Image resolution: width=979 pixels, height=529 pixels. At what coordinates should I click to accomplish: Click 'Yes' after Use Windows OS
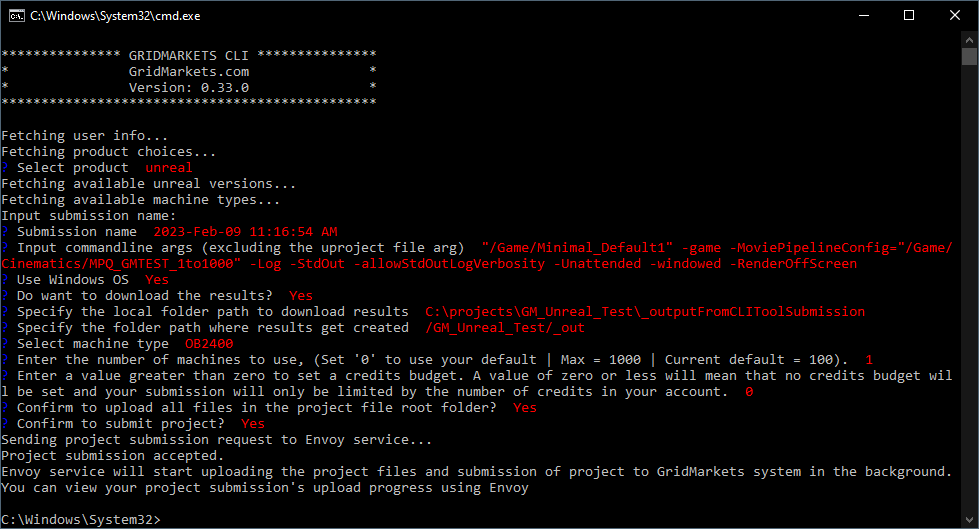[x=157, y=280]
